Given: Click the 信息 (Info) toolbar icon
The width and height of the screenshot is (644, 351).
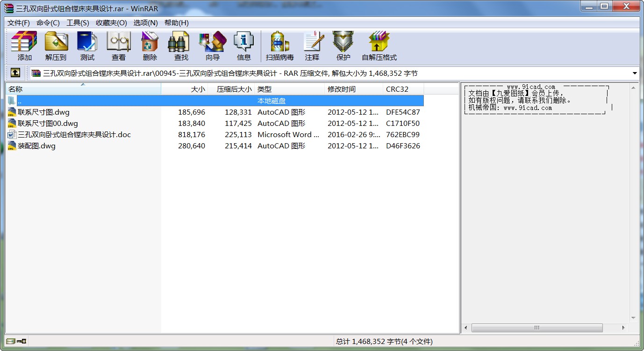Looking at the screenshot, I should 244,42.
